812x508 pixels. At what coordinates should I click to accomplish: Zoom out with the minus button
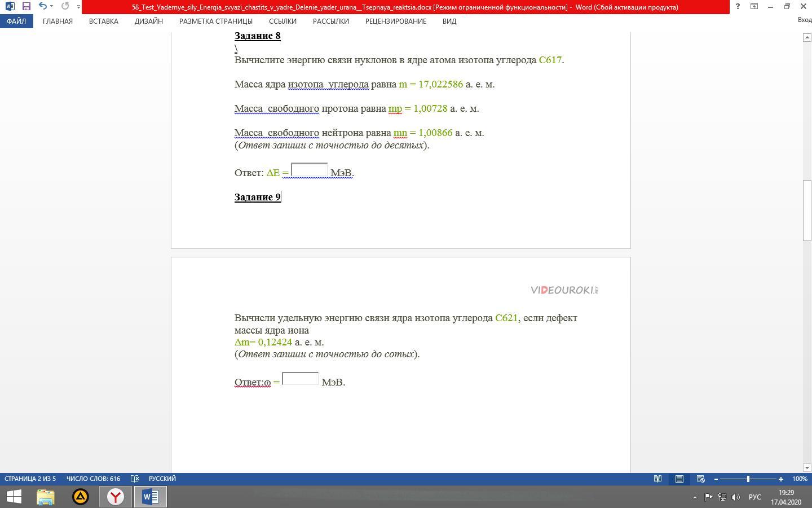click(x=716, y=479)
